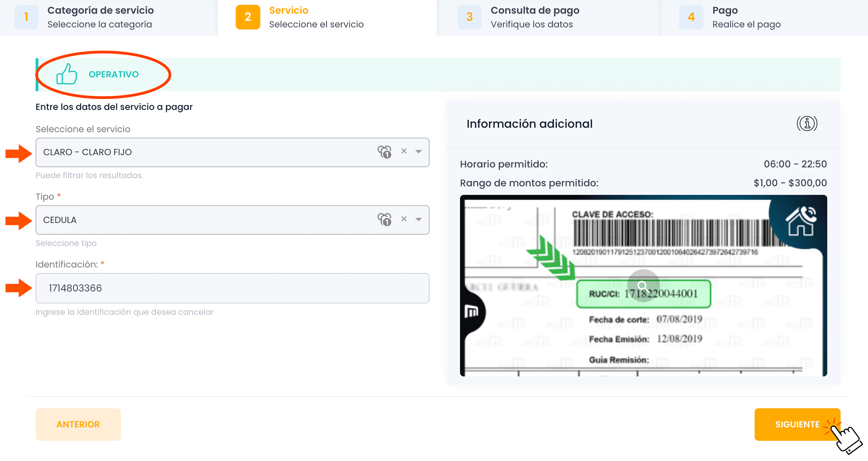This screenshot has width=868, height=461.
Task: Clear the CLARO FIJO service selection
Action: pos(404,151)
